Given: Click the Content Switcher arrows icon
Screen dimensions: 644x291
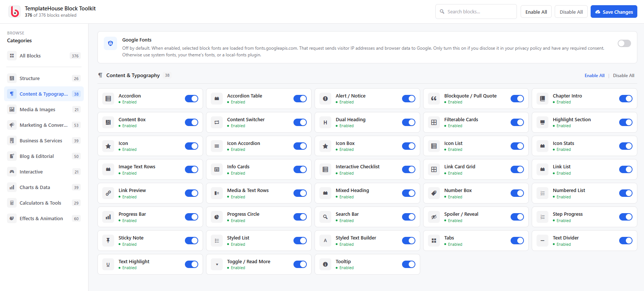Looking at the screenshot, I should (217, 122).
